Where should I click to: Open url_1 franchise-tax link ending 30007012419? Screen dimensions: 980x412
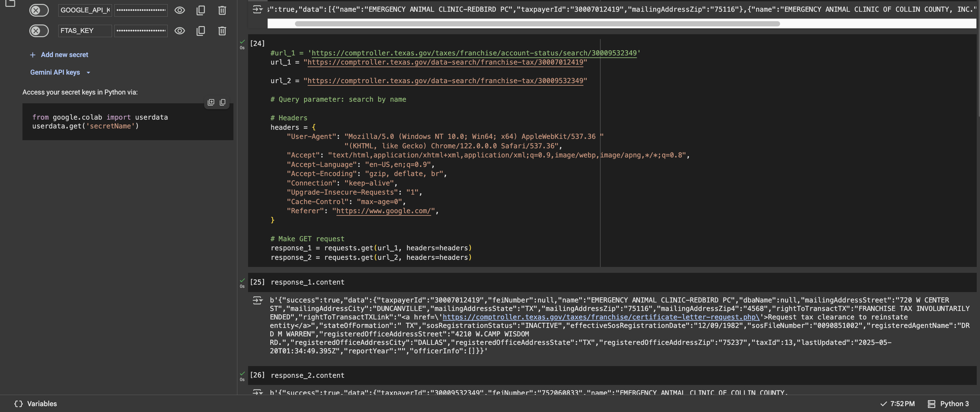click(445, 62)
